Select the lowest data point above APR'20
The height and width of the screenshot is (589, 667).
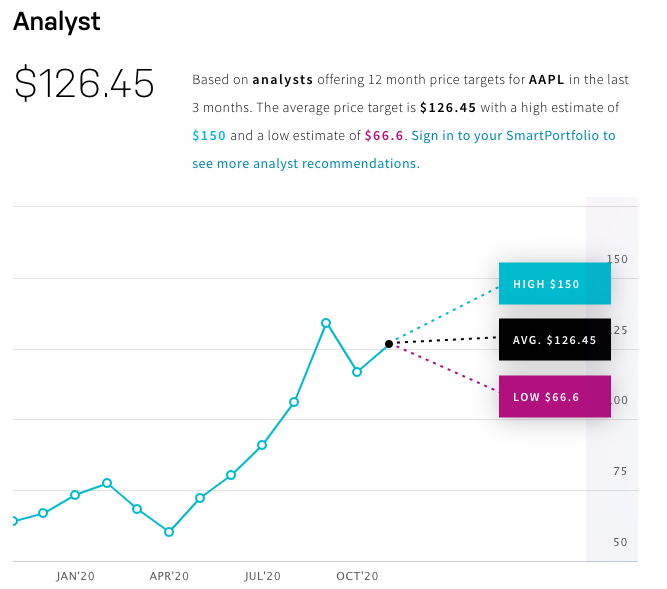(169, 532)
